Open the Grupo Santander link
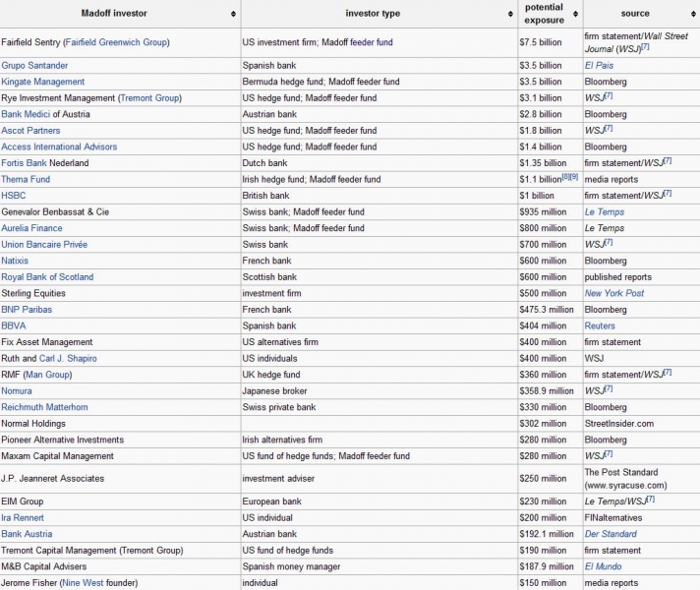 (34, 65)
